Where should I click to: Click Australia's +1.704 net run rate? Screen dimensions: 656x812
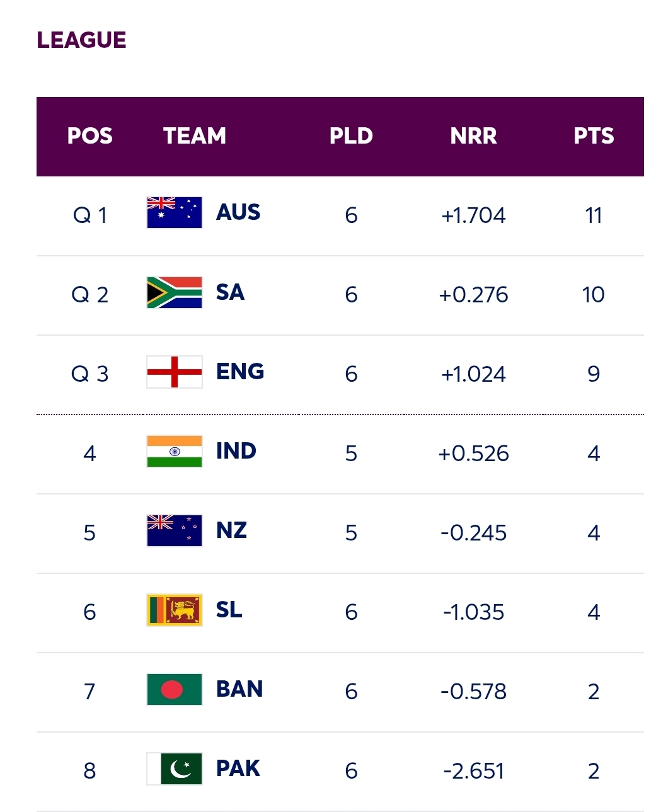(x=473, y=215)
